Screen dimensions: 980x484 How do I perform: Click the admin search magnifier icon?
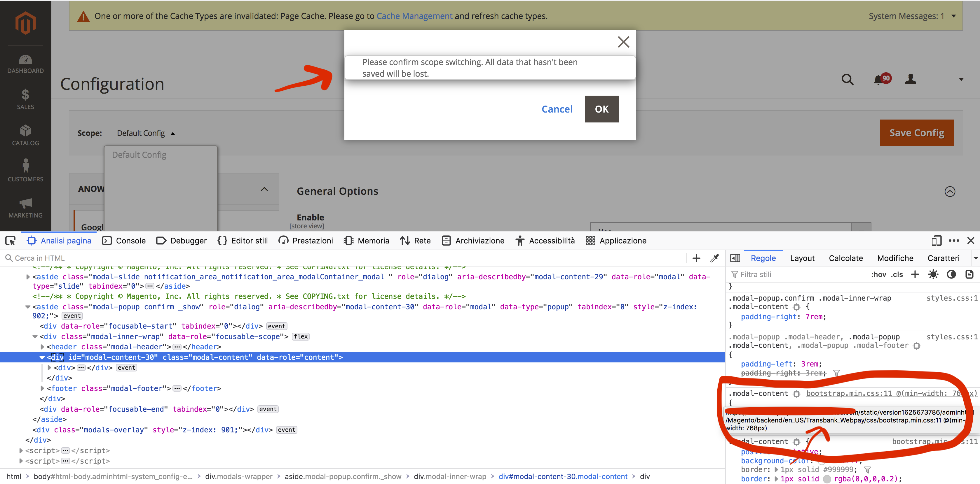(848, 80)
